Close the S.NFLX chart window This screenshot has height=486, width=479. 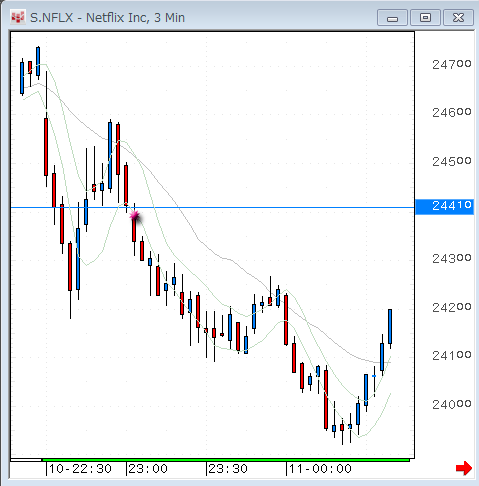(x=458, y=18)
